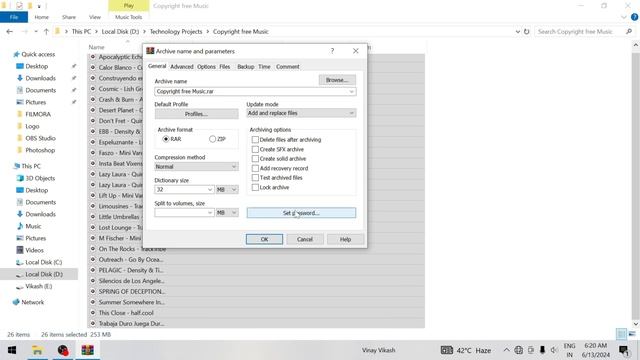640x360 pixels.
Task: Open the Profiles button
Action: pyautogui.click(x=196, y=114)
